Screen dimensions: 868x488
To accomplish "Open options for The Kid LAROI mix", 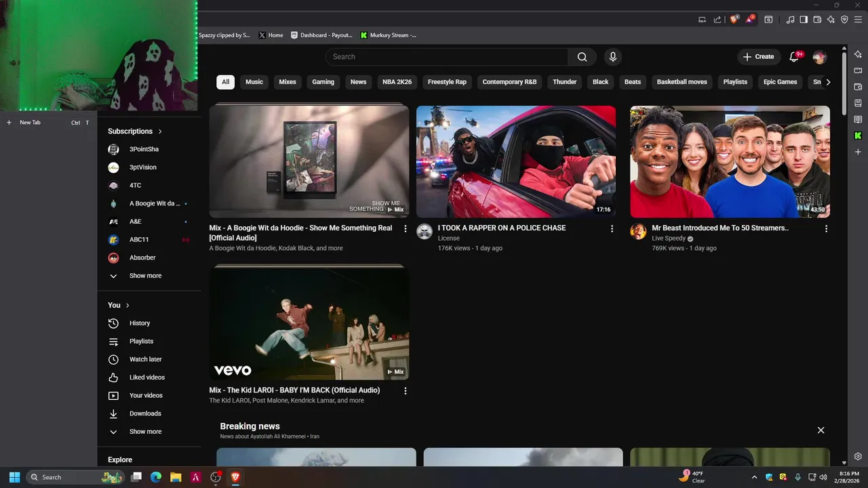I will point(406,391).
